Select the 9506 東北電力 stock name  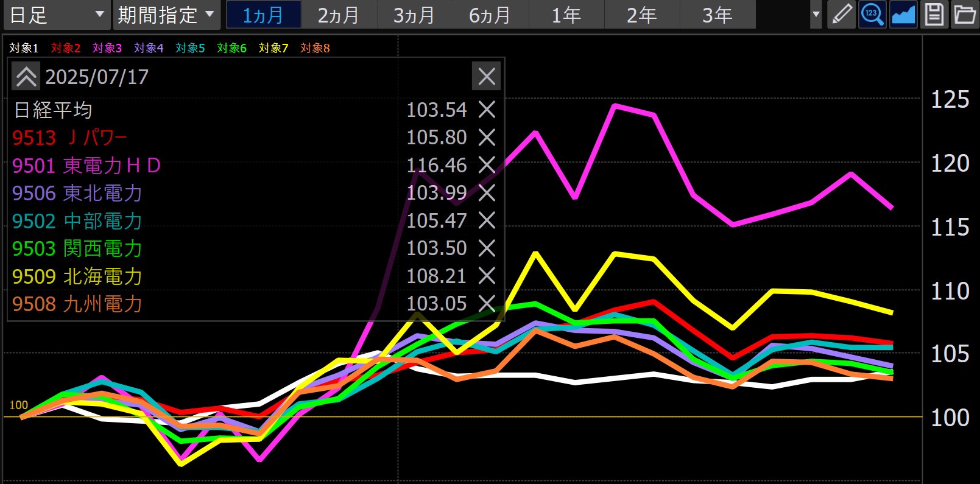click(77, 193)
